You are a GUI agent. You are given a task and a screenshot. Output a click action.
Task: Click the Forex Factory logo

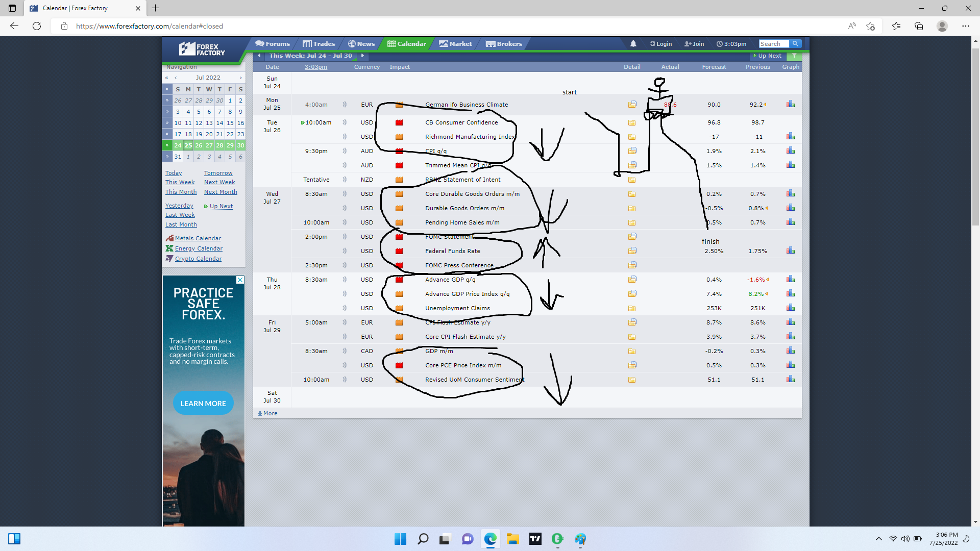202,49
